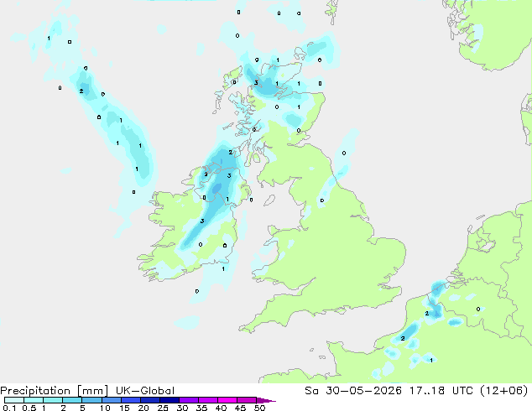The height and width of the screenshot is (411, 532).
Task: Click the 'UK-Global' model name text
Action: coord(145,391)
